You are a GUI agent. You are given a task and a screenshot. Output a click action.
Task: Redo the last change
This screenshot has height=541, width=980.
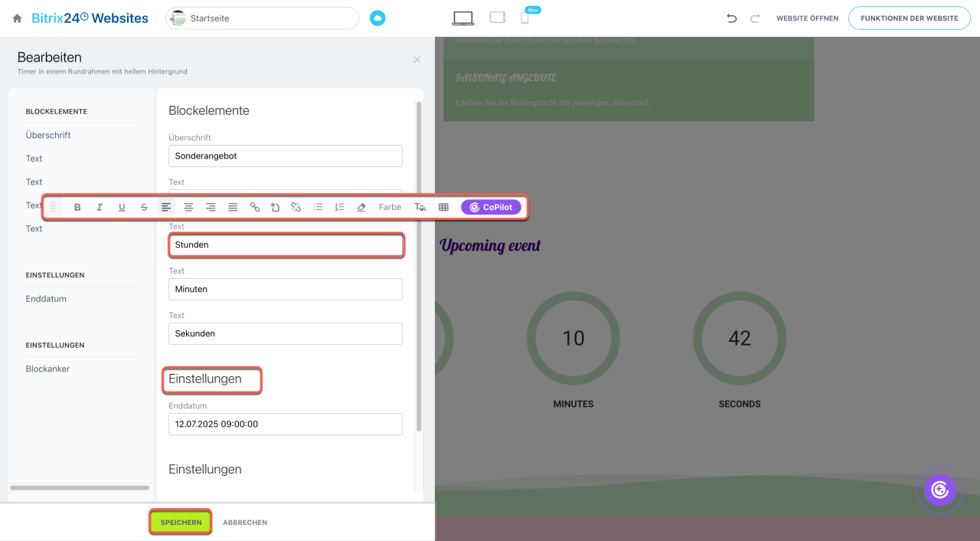755,18
